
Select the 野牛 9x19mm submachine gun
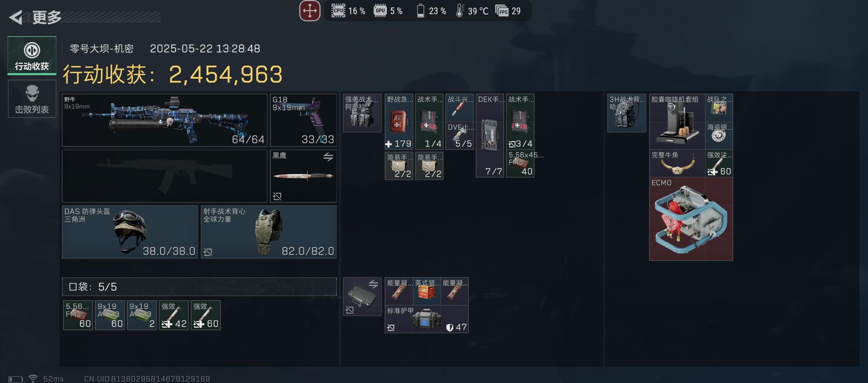point(165,120)
